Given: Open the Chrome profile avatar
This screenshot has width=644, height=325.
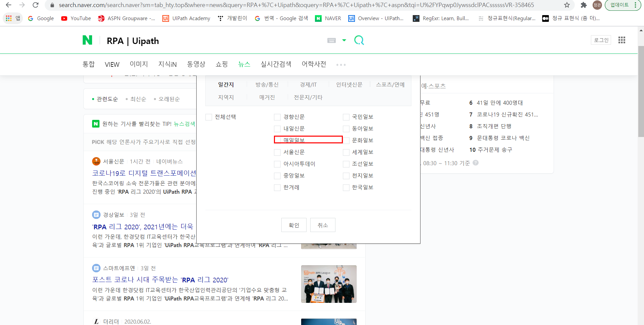Looking at the screenshot, I should (x=597, y=5).
